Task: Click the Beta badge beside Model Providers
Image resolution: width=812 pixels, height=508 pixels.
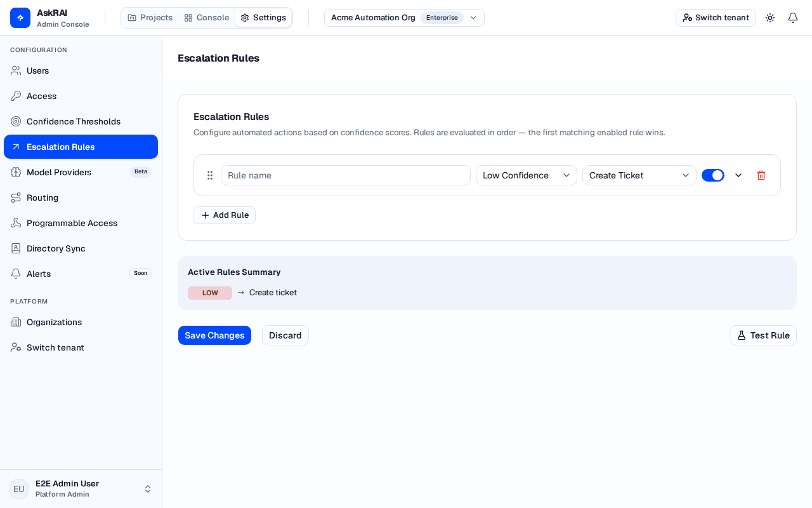Action: (x=141, y=172)
